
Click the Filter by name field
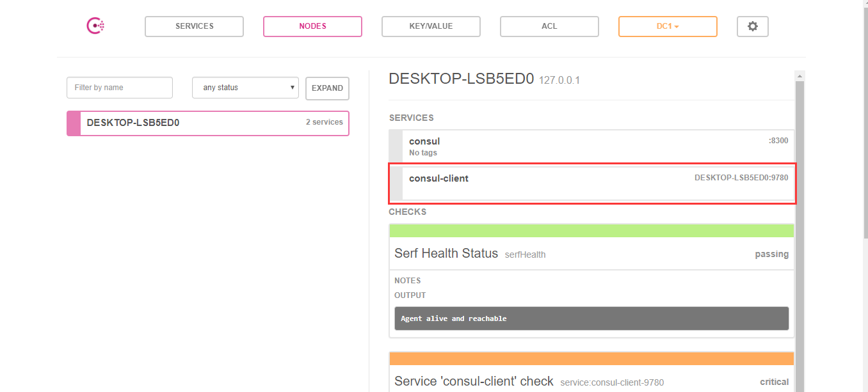tap(120, 88)
